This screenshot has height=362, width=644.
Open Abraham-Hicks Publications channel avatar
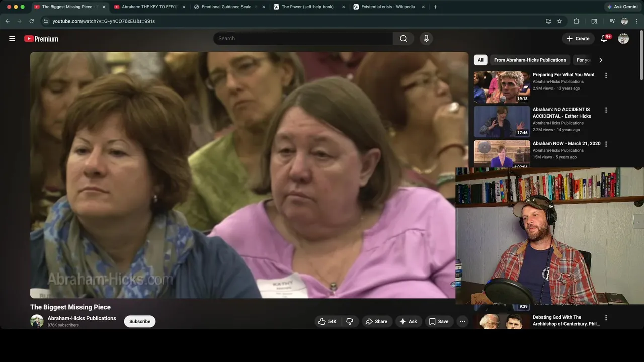(37, 321)
